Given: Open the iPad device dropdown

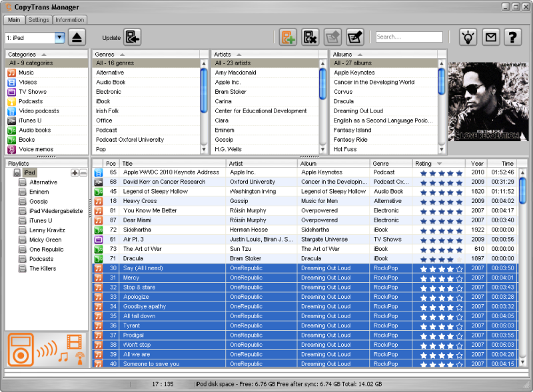Looking at the screenshot, I should pos(60,38).
